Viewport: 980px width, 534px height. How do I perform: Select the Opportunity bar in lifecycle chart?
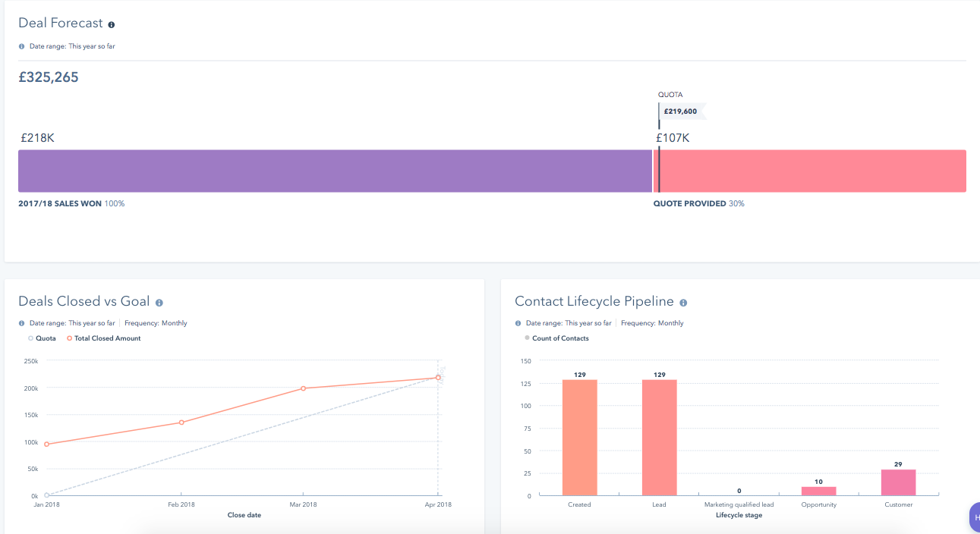[x=819, y=492]
